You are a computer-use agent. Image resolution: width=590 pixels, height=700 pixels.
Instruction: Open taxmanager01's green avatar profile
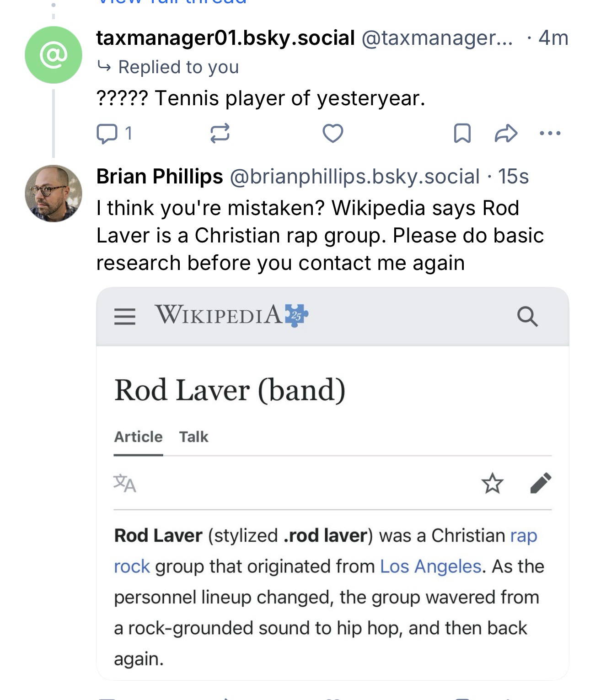(54, 55)
